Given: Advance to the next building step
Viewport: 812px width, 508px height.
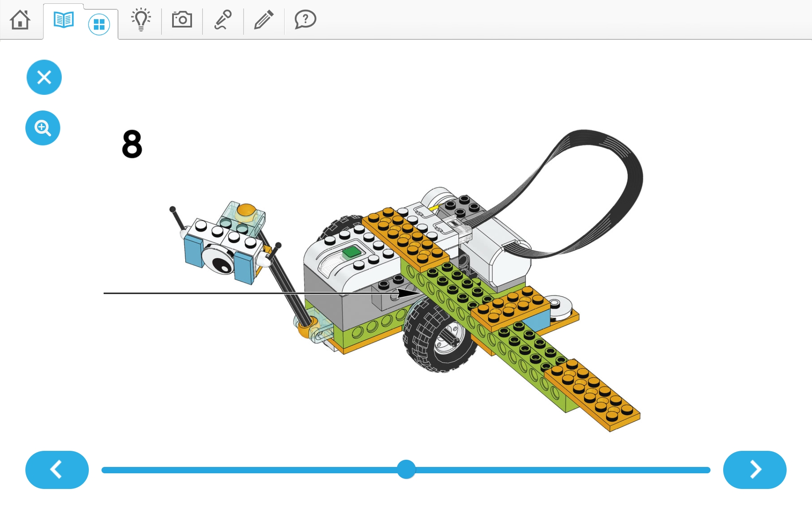Looking at the screenshot, I should click(x=754, y=469).
